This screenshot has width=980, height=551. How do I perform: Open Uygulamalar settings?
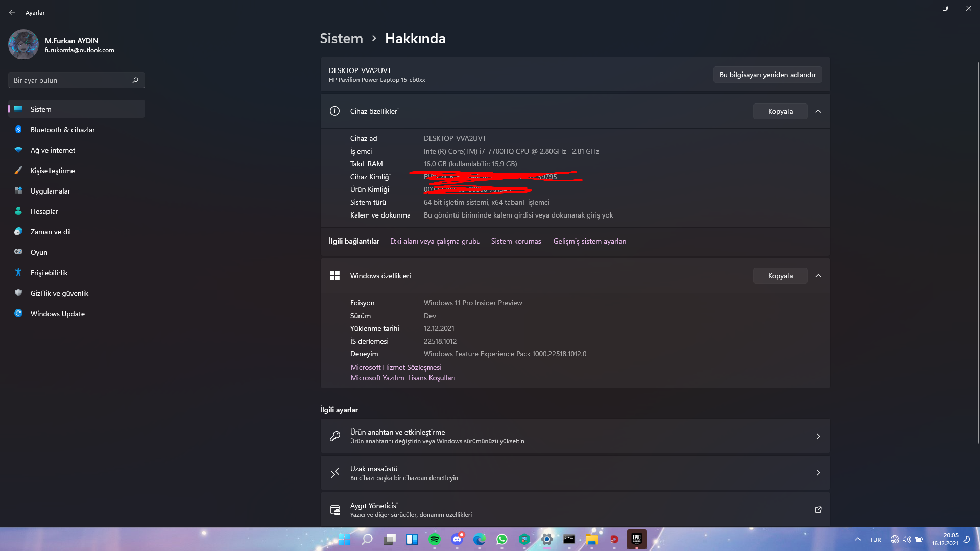[x=77, y=191]
